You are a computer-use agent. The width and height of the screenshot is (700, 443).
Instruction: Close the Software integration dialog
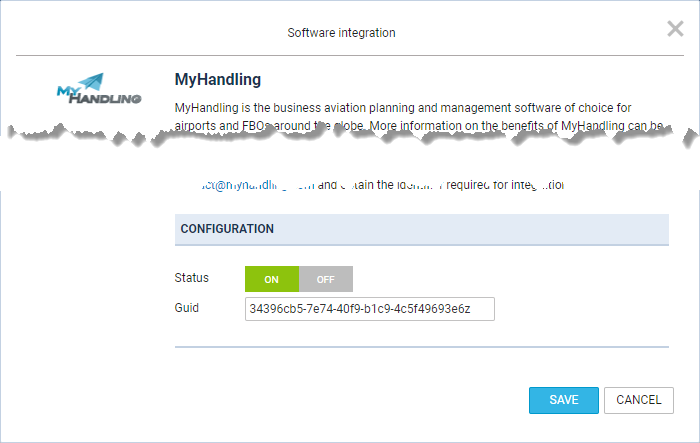(x=675, y=29)
